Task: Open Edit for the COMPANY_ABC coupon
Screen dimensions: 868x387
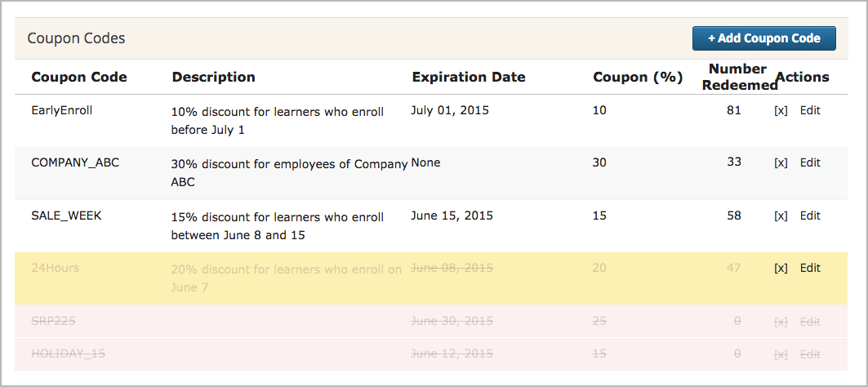Action: [810, 162]
